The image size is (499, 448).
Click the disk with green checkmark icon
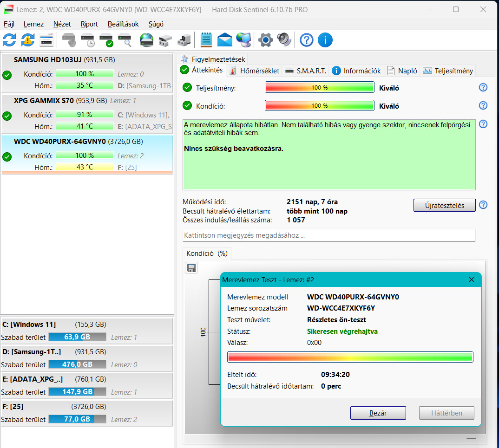(106, 40)
